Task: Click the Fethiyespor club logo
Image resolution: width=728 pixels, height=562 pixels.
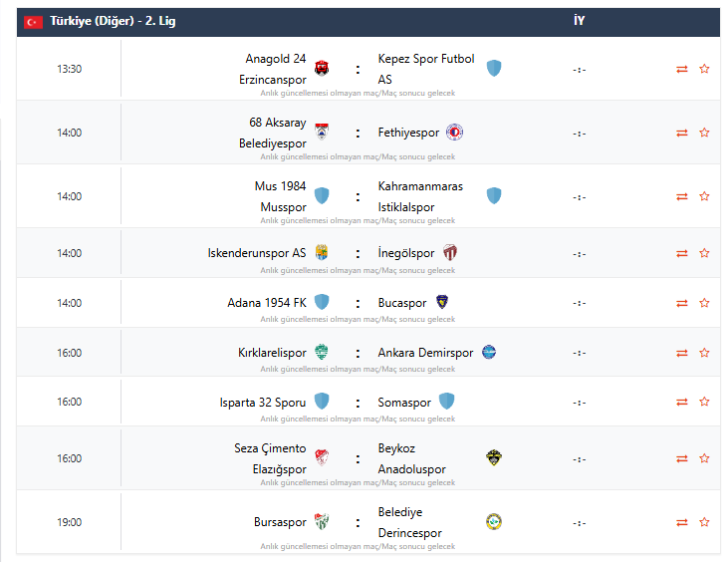Action: click(455, 133)
